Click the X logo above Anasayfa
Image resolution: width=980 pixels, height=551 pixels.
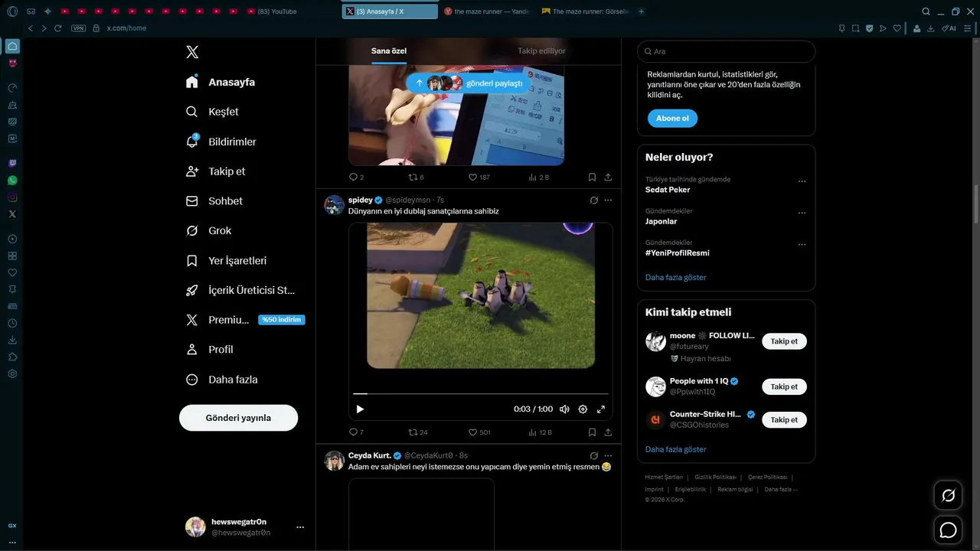(192, 52)
